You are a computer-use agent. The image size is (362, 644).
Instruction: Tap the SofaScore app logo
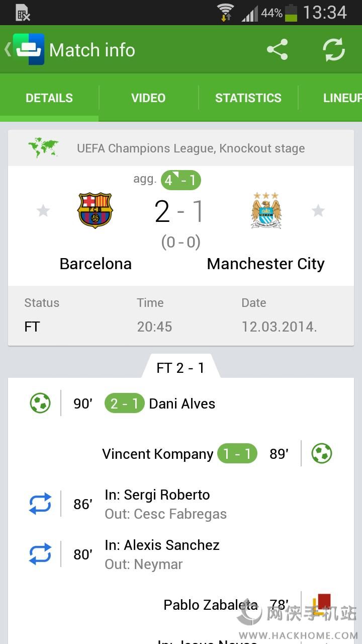coord(29,49)
